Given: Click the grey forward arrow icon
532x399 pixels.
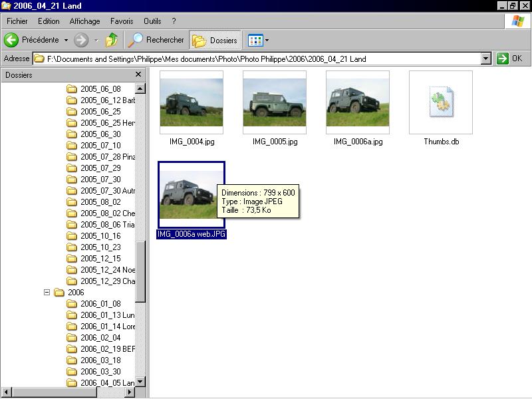Looking at the screenshot, I should tap(81, 40).
